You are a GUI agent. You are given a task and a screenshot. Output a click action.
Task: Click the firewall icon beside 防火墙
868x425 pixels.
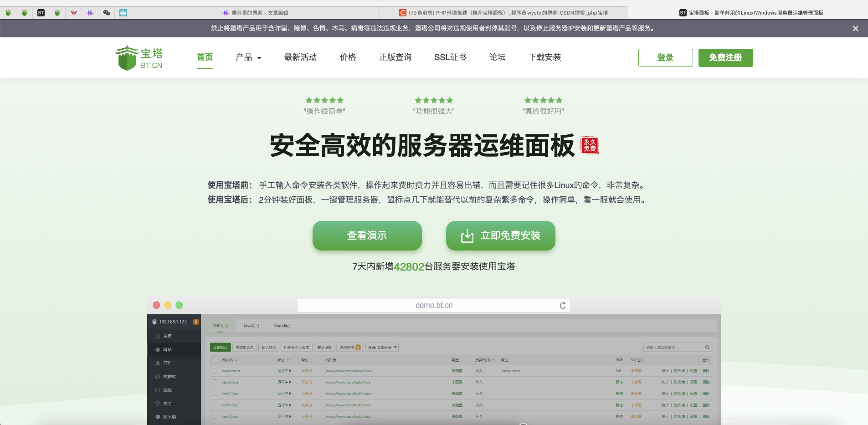[158, 417]
